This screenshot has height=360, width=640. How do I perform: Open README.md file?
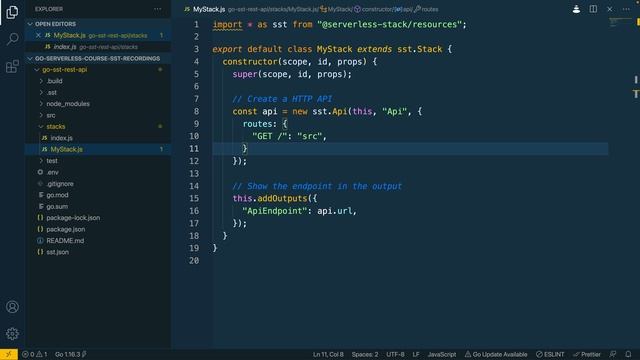(x=65, y=241)
